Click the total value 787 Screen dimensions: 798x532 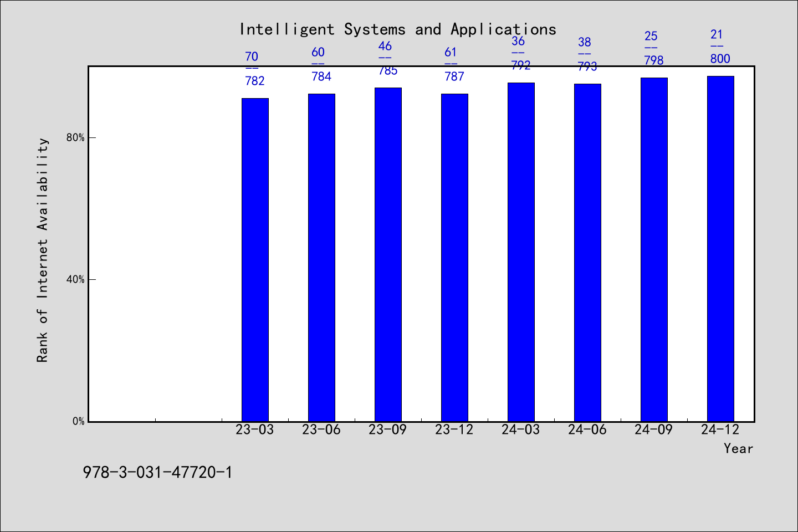click(x=454, y=76)
